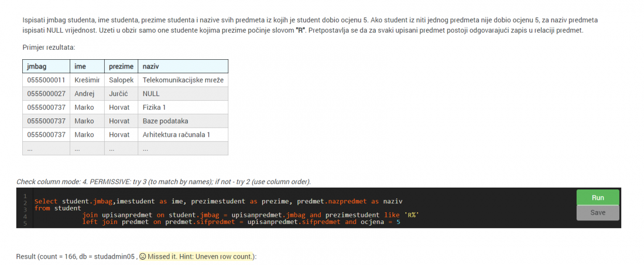Select the ime column header
644x265 pixels.
point(87,66)
